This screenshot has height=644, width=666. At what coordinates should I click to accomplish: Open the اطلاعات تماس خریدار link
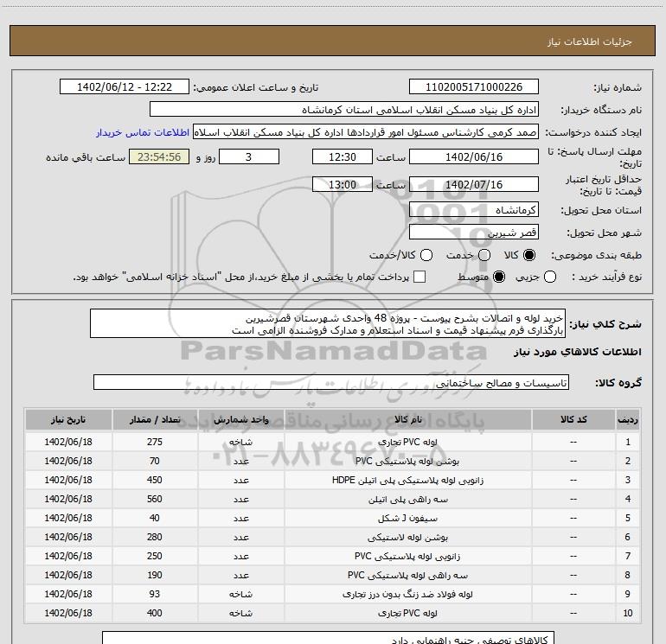click(x=143, y=133)
